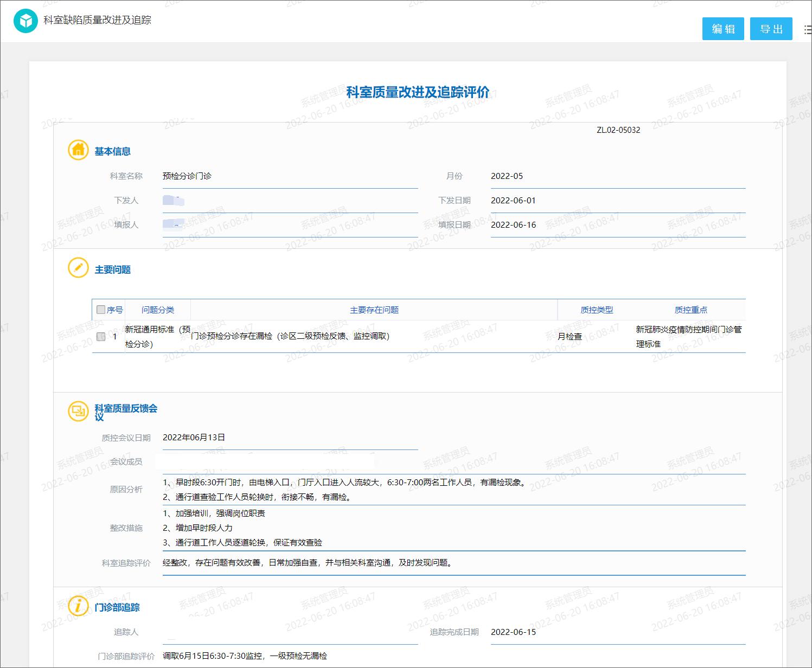Select the 下发日期 field

coord(617,200)
